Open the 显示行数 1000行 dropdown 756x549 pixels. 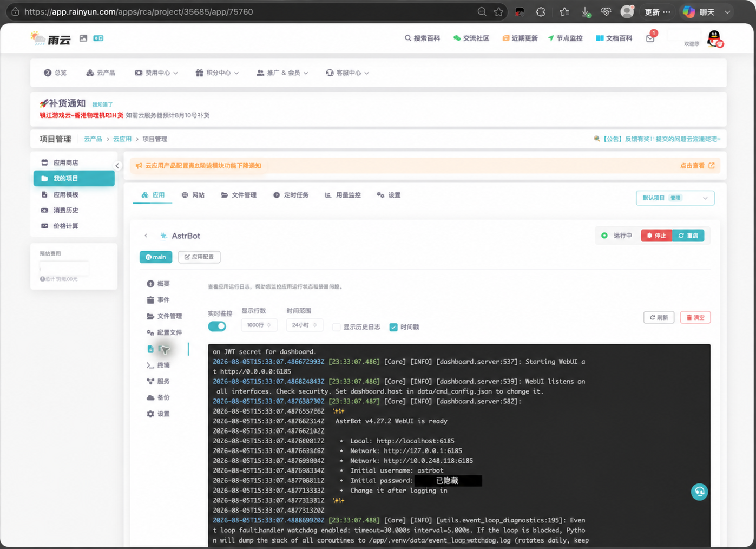259,325
